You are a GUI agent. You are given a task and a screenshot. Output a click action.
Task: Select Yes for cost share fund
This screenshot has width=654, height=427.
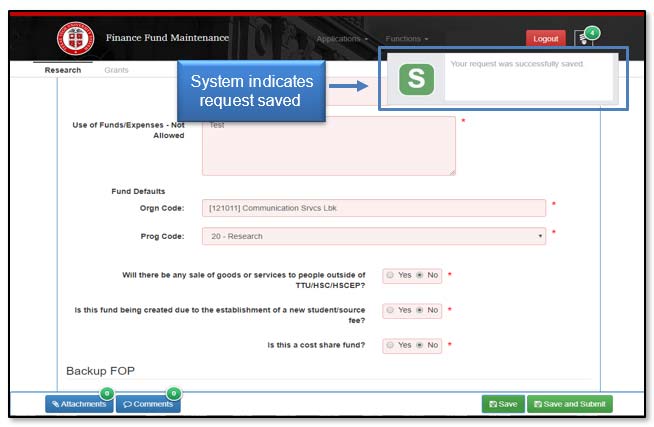[390, 345]
